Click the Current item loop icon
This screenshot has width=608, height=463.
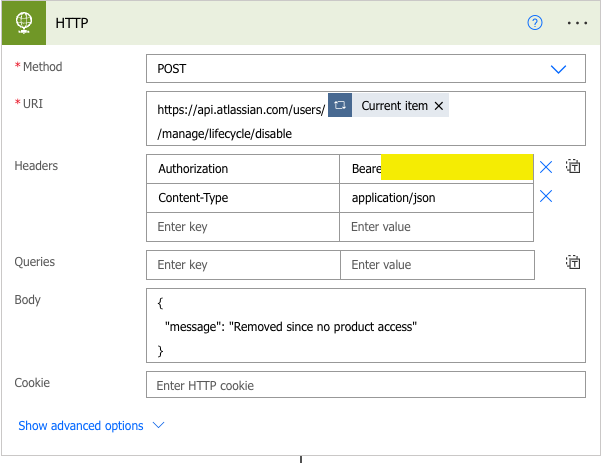coord(340,106)
